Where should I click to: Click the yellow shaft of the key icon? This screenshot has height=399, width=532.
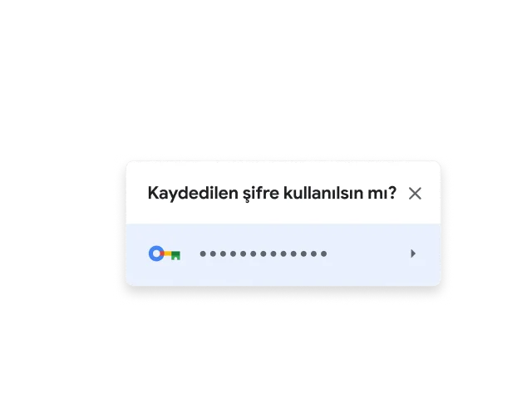point(168,254)
